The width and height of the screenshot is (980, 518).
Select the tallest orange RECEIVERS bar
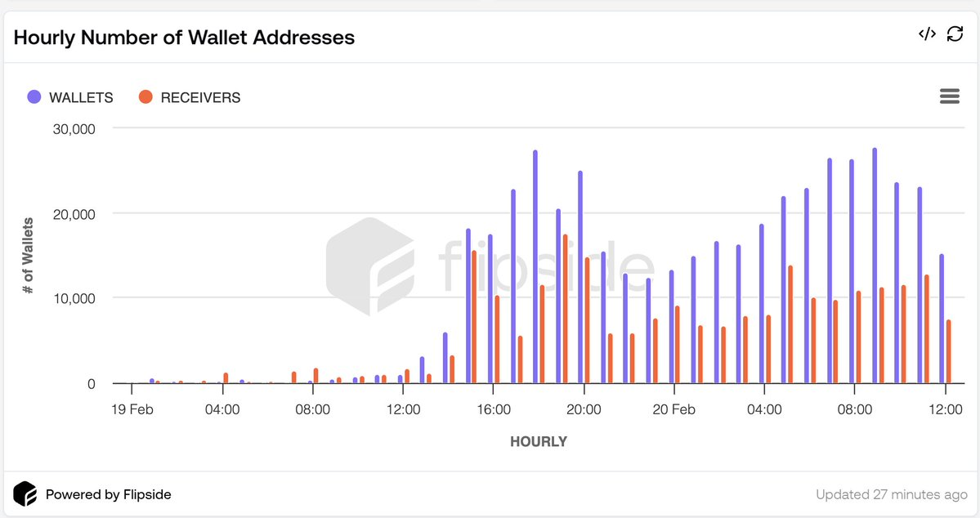565,309
